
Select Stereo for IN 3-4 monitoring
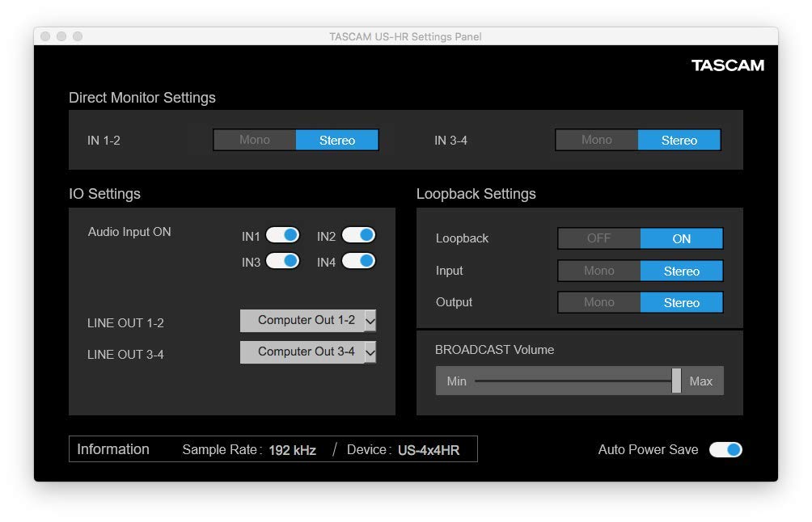[x=679, y=140]
